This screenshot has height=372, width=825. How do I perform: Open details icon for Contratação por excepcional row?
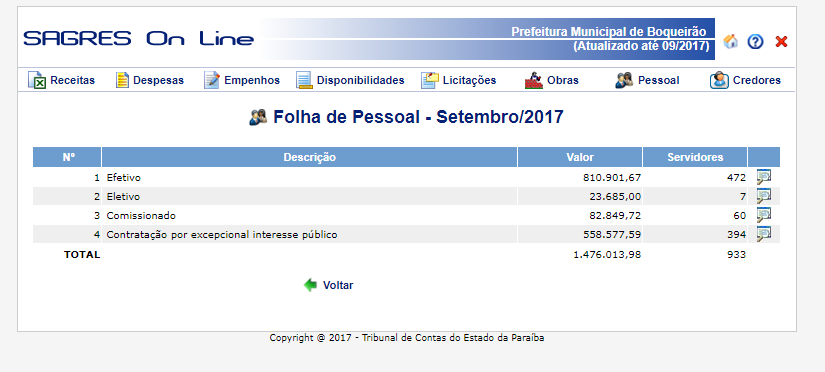[763, 234]
